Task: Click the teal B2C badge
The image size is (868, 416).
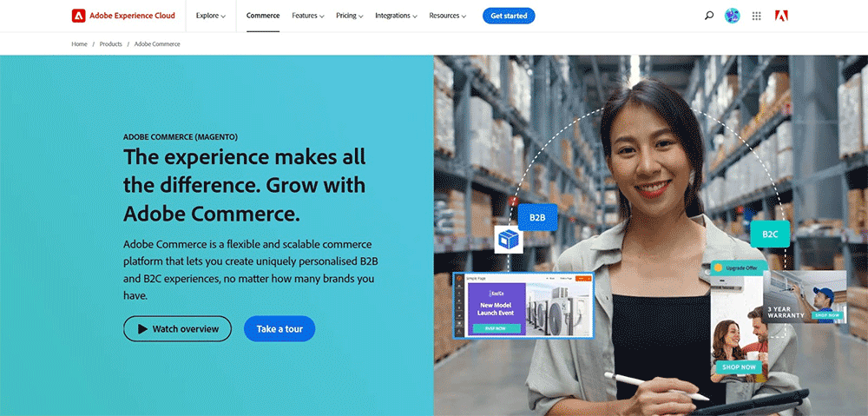Action: 769,234
